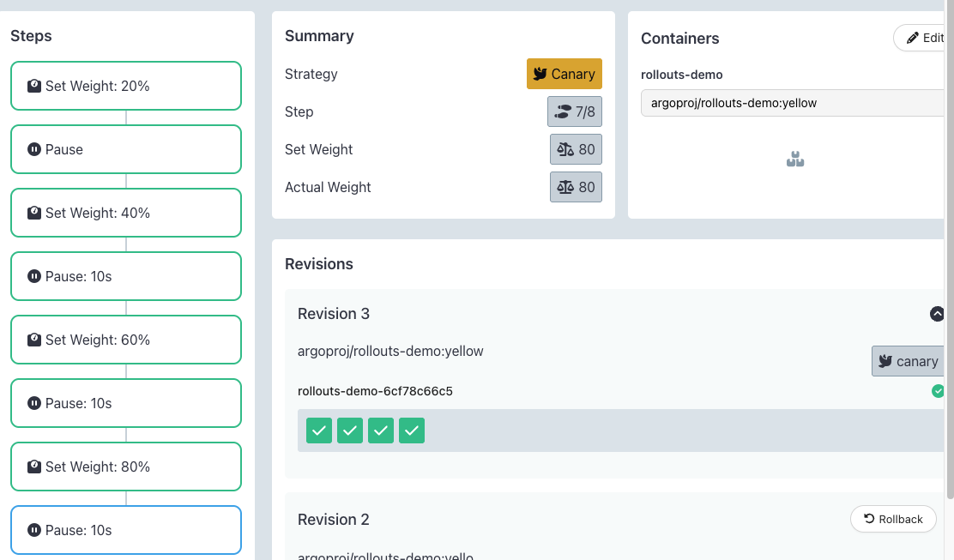Click the fourth green pod checkmark in Revision 3
The height and width of the screenshot is (560, 954).
pyautogui.click(x=412, y=431)
